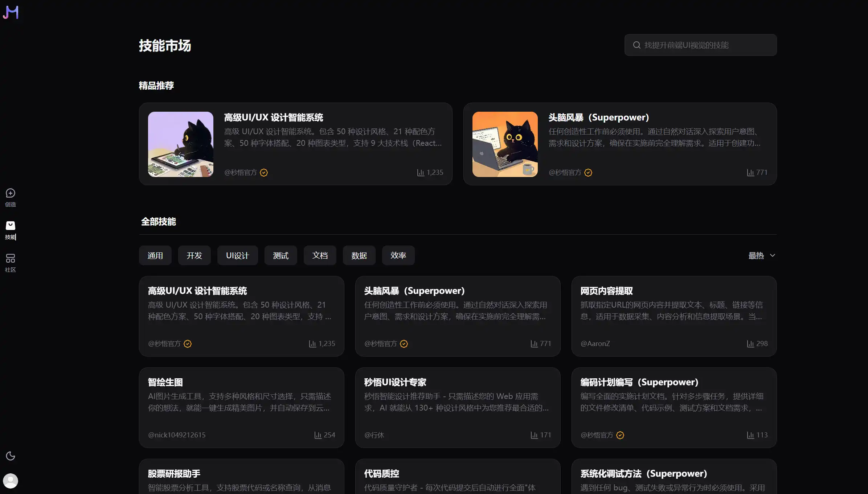Click the M logo icon
Viewport: 868px width, 494px height.
[x=11, y=12]
